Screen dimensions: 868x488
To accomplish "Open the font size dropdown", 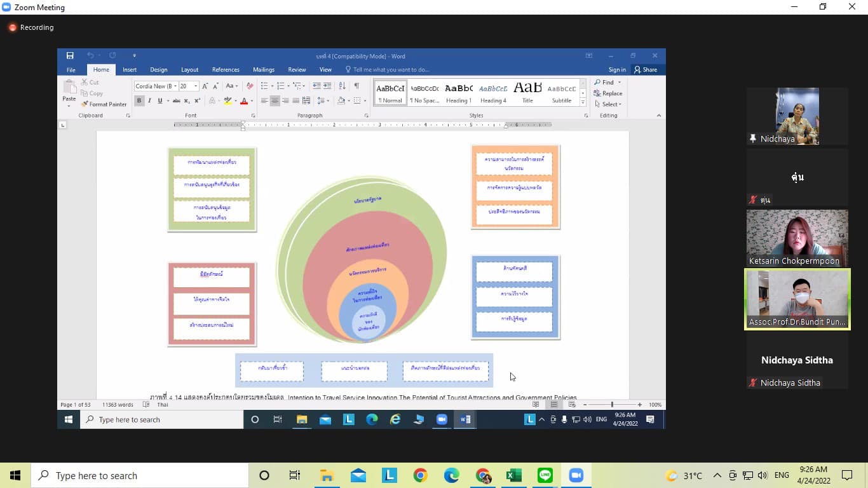I will 196,86.
